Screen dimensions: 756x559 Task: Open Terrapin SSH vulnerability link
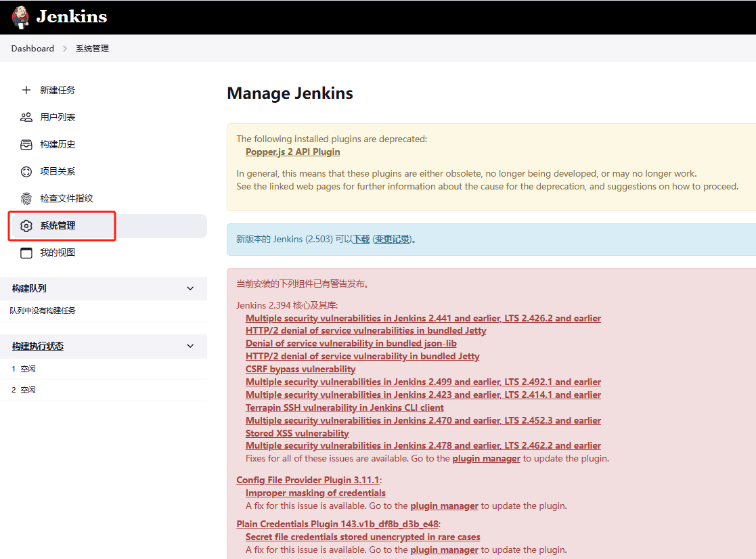344,407
